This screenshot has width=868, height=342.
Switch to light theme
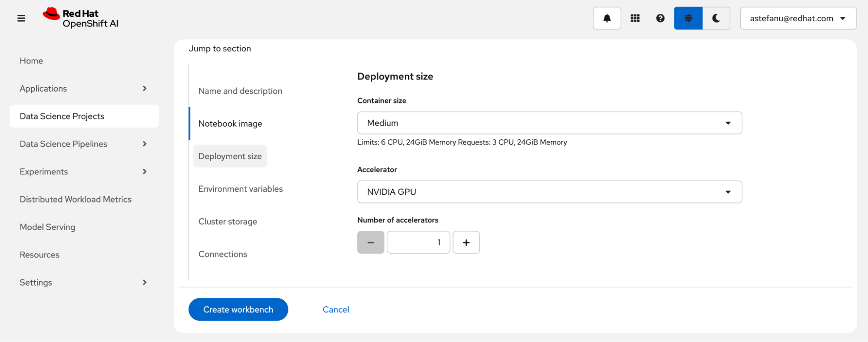tap(688, 18)
